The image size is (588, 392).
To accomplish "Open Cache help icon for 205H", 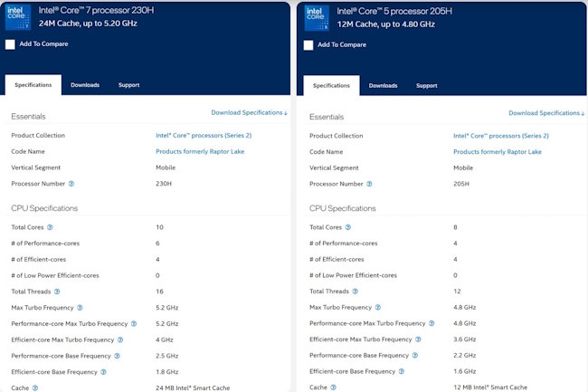I will click(x=334, y=387).
